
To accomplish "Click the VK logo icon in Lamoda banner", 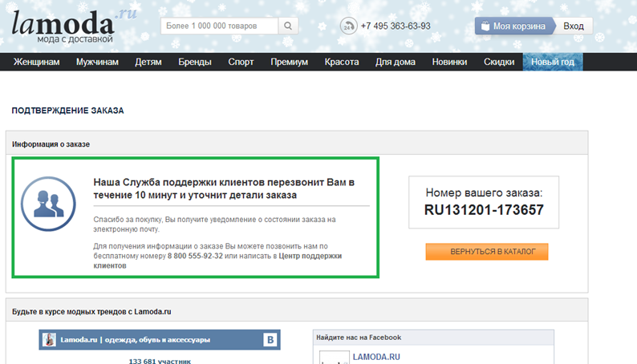I will (x=270, y=340).
